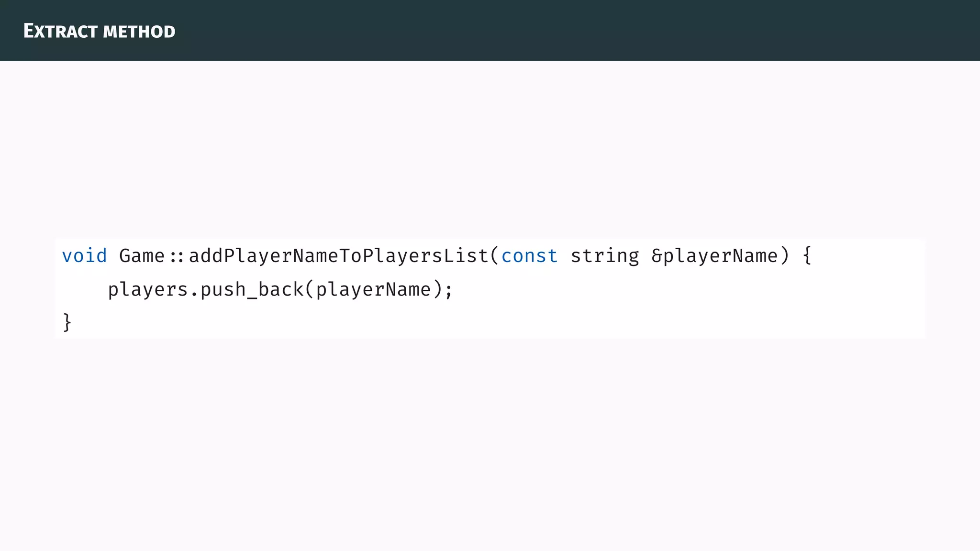Click 'players' in the second code line
Screen dimensions: 980x551
tap(148, 290)
